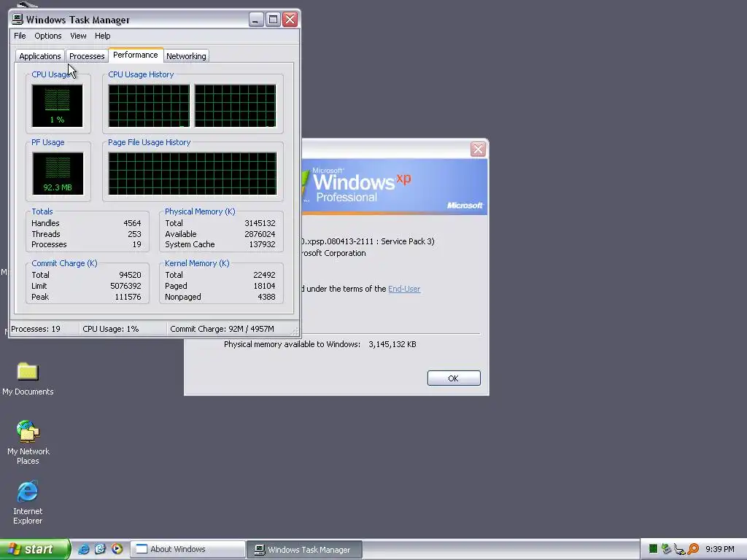Select the Performance tab
This screenshot has height=560, width=747.
135,55
